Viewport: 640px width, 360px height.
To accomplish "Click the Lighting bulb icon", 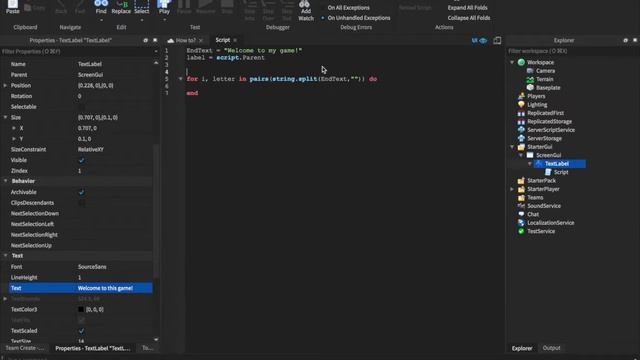I will click(521, 104).
